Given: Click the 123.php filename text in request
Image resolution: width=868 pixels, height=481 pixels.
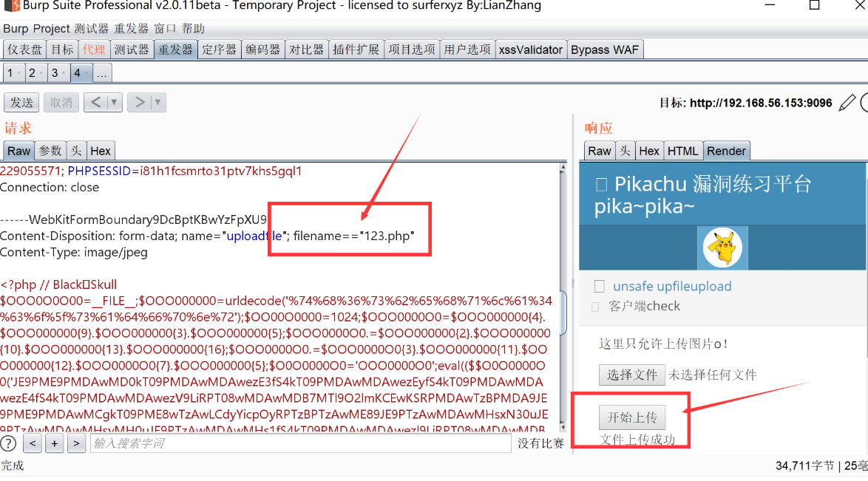Looking at the screenshot, I should (387, 236).
